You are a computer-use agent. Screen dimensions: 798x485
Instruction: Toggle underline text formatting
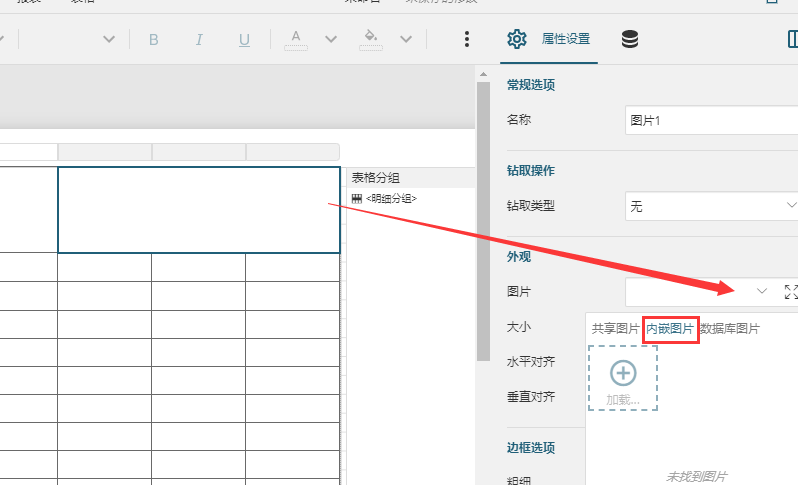[x=244, y=40]
